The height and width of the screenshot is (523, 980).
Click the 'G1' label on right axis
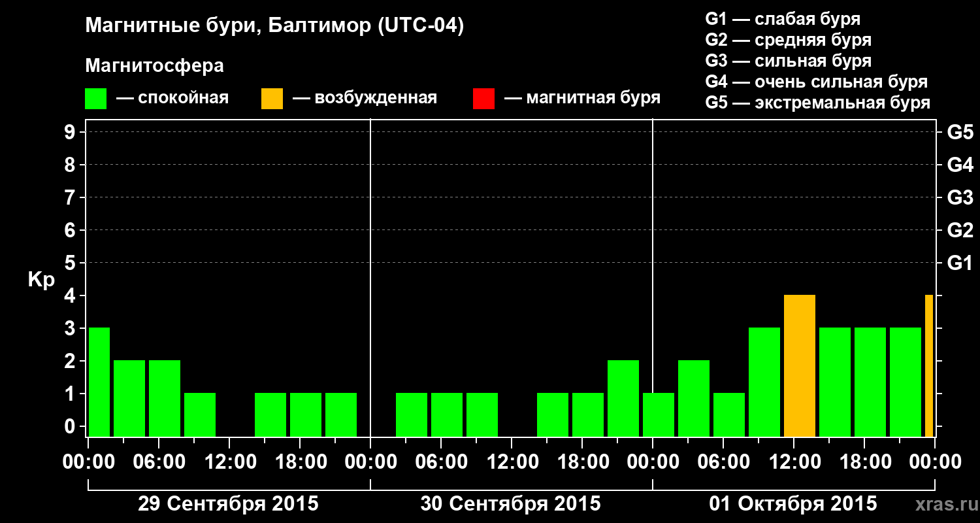(960, 263)
